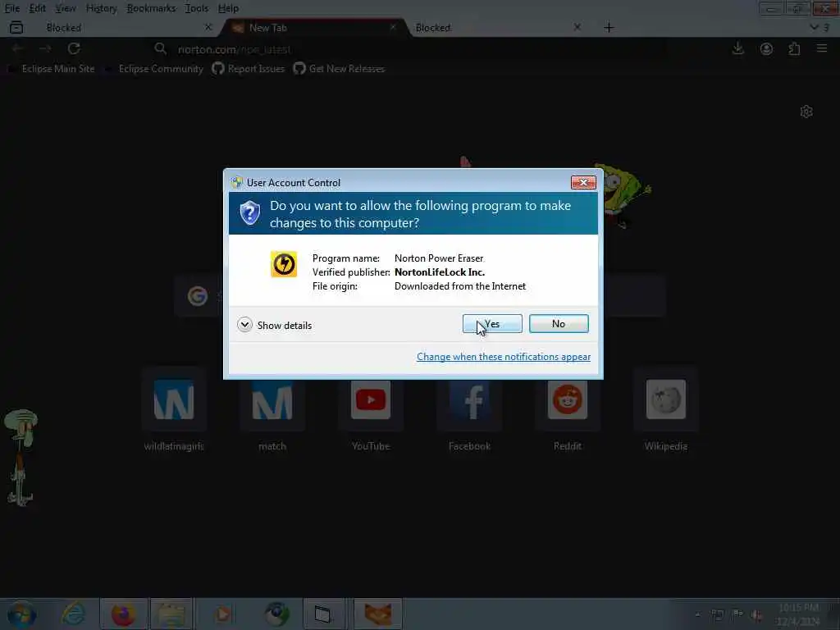Open the Firefox account icon

[766, 48]
